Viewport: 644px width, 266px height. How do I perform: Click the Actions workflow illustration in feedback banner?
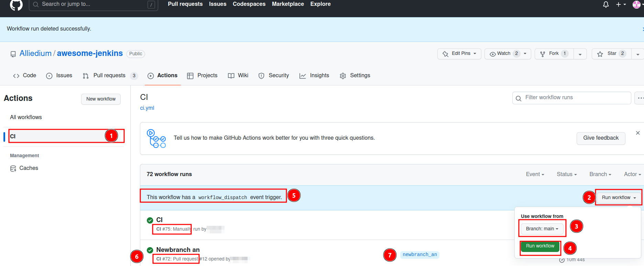pyautogui.click(x=156, y=138)
